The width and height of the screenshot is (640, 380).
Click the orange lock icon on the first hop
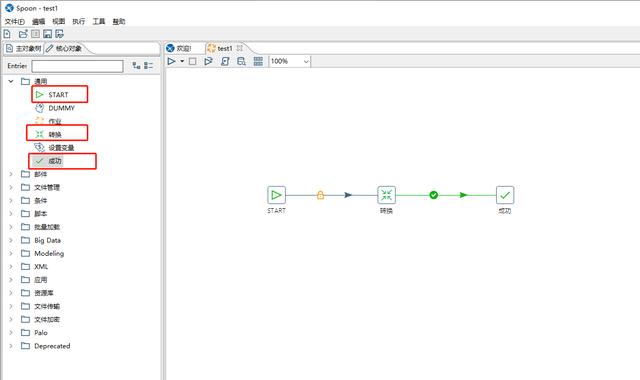point(320,195)
